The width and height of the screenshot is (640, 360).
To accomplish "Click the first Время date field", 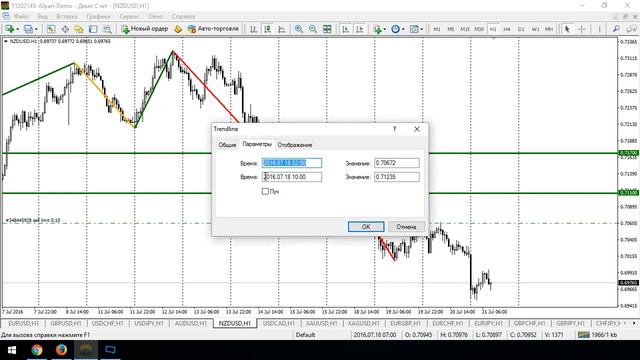I will pos(292,163).
